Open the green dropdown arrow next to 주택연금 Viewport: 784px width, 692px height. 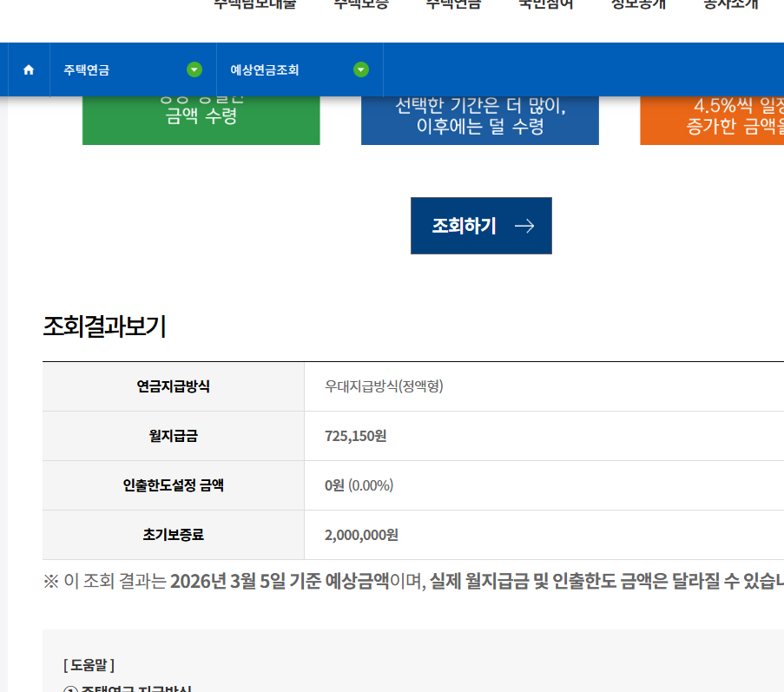[195, 69]
